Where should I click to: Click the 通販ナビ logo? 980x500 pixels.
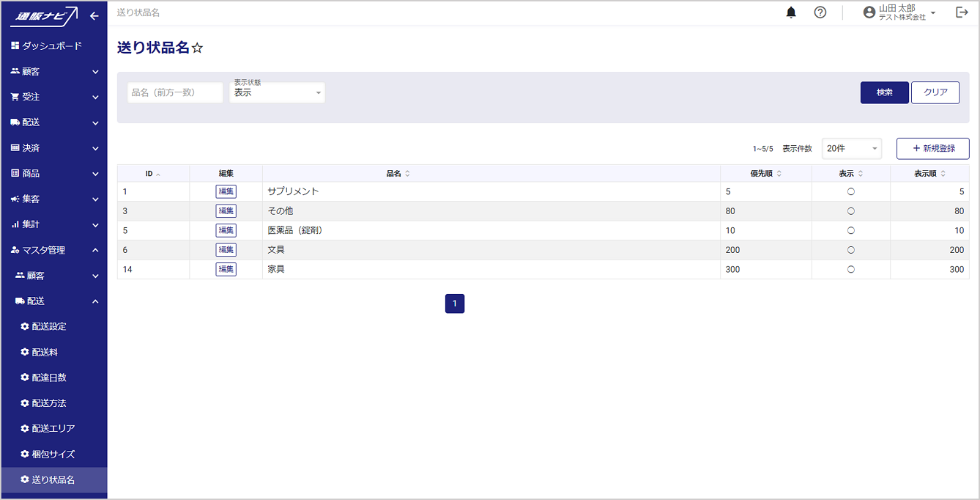coord(47,15)
